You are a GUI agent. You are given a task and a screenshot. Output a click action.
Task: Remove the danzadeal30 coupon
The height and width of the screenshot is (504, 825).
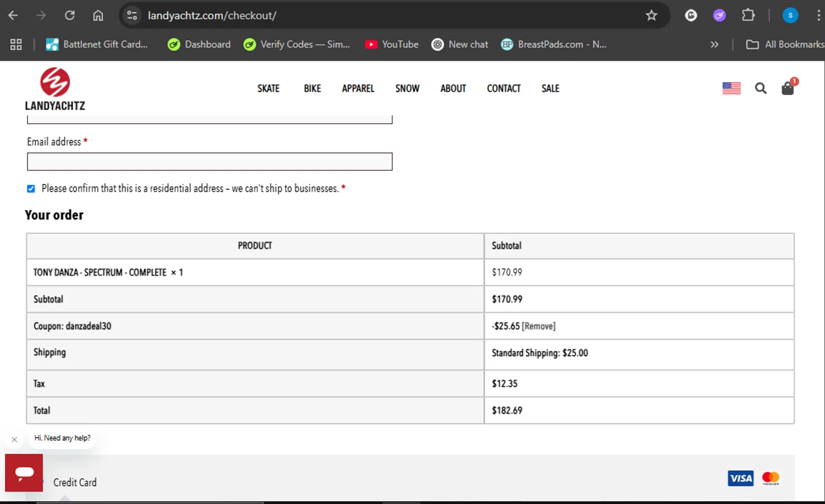pyautogui.click(x=538, y=326)
